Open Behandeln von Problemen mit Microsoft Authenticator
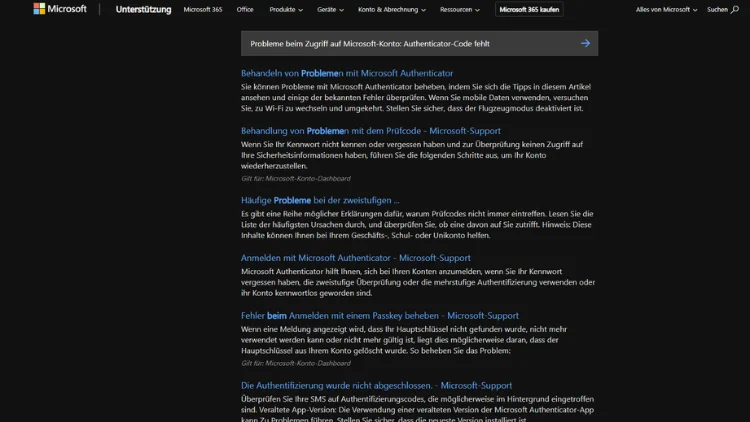The height and width of the screenshot is (422, 750). click(346, 73)
